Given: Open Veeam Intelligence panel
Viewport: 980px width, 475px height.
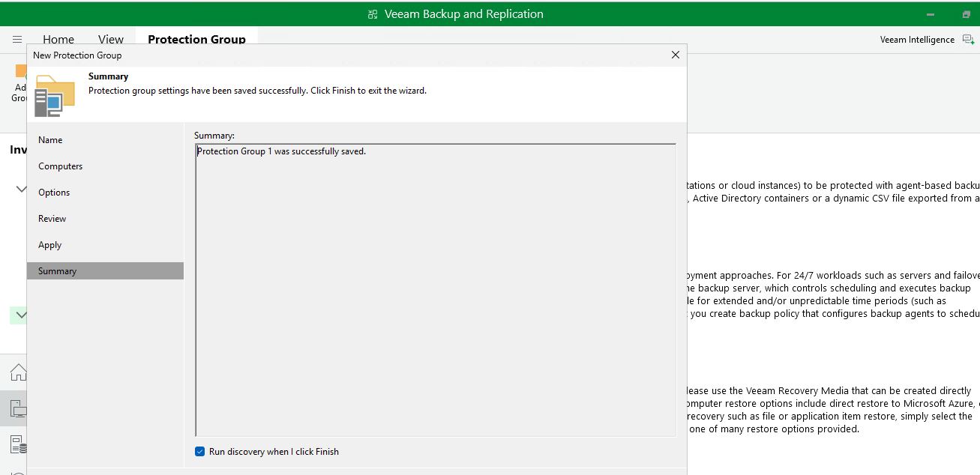Looking at the screenshot, I should [917, 40].
